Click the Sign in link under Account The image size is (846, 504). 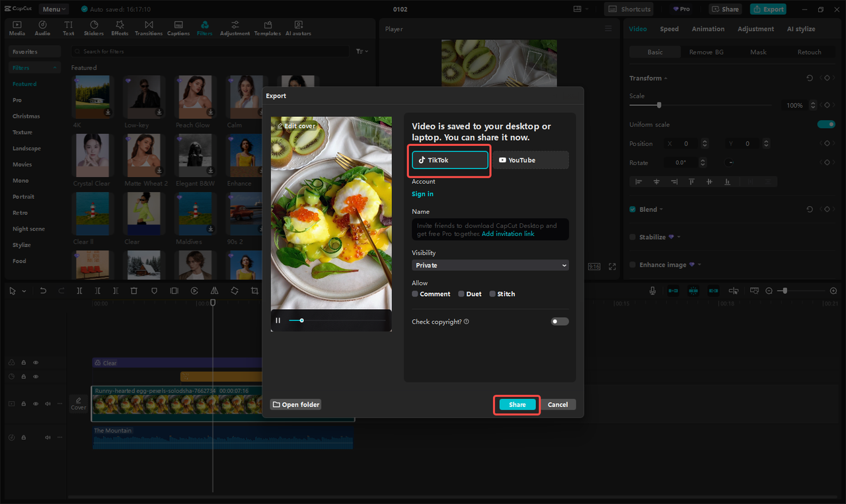pos(422,194)
